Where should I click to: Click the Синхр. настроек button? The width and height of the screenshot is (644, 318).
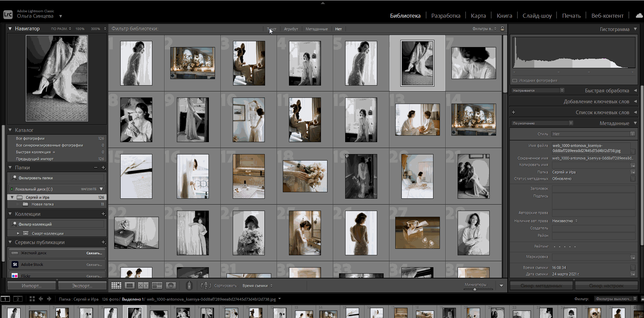[606, 285]
